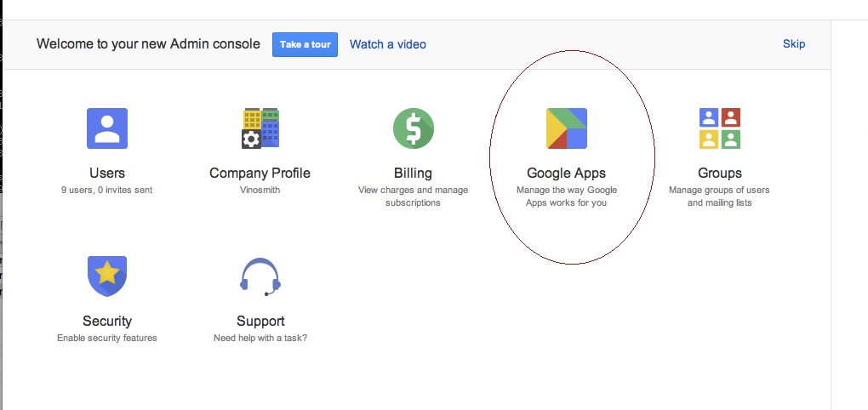Open the Support headset icon

tap(260, 276)
